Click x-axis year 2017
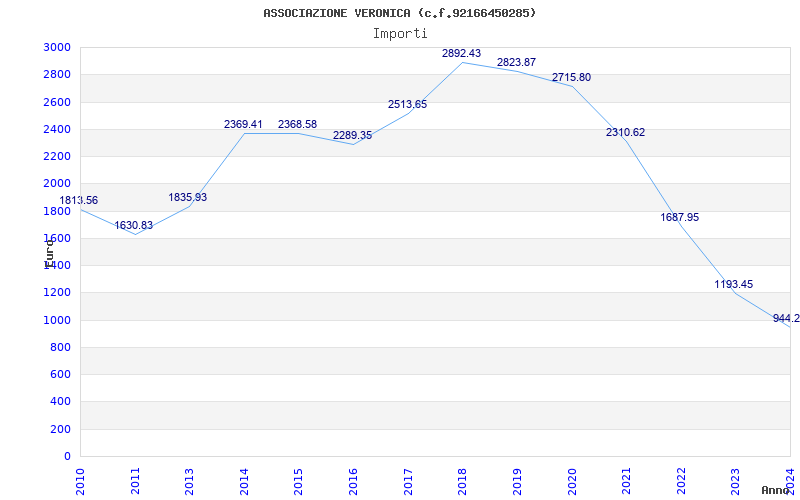Screen dimensions: 800x500 click(408, 482)
